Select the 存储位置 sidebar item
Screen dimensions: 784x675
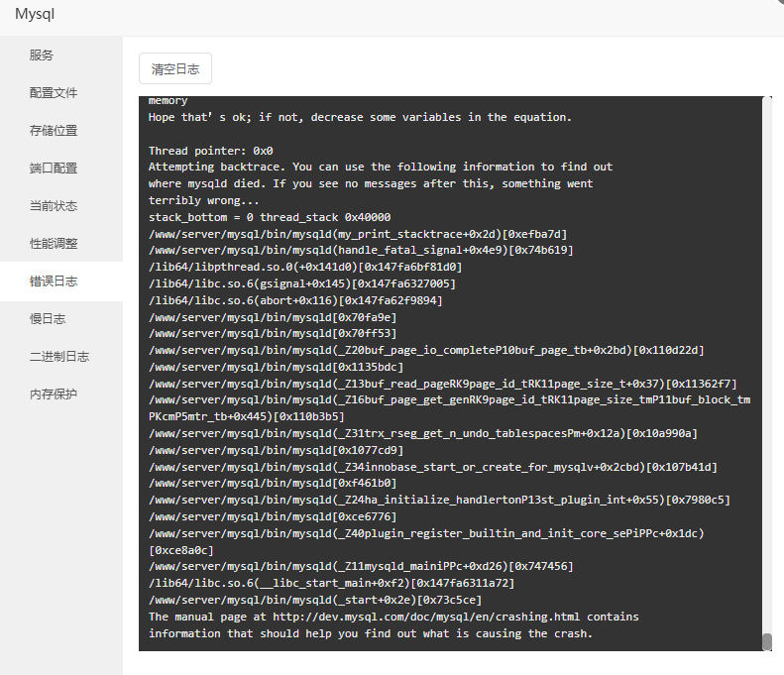[54, 131]
